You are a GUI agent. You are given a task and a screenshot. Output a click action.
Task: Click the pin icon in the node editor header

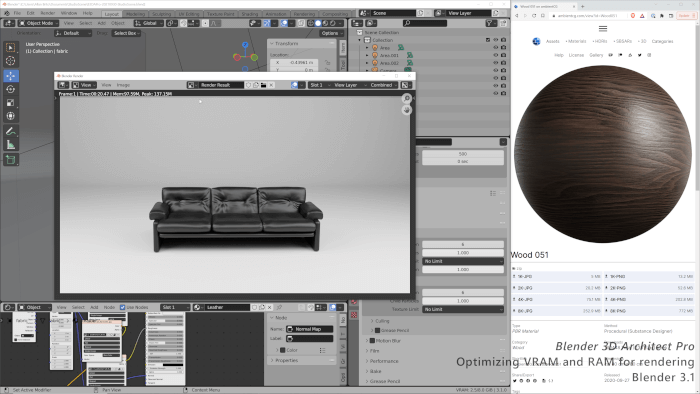(279, 307)
